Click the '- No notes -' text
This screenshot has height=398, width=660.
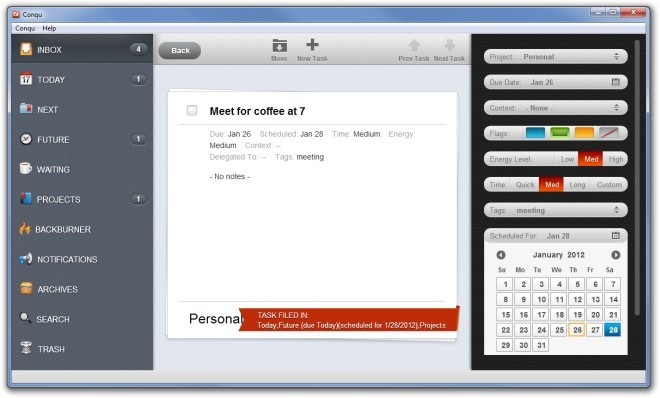(230, 177)
